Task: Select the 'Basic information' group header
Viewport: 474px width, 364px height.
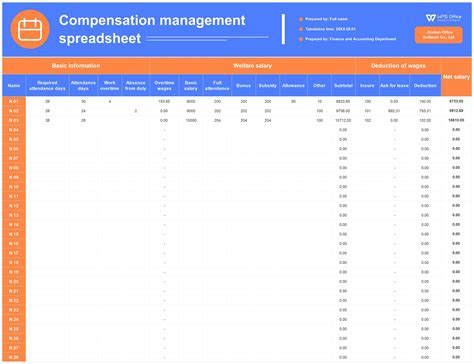Action: [x=76, y=66]
